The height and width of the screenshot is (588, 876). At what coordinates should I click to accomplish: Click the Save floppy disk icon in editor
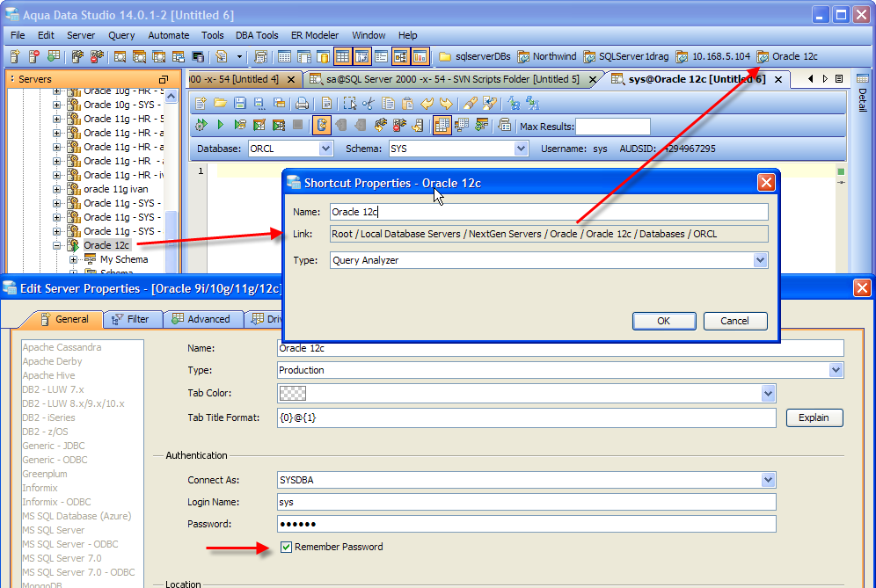[x=240, y=104]
